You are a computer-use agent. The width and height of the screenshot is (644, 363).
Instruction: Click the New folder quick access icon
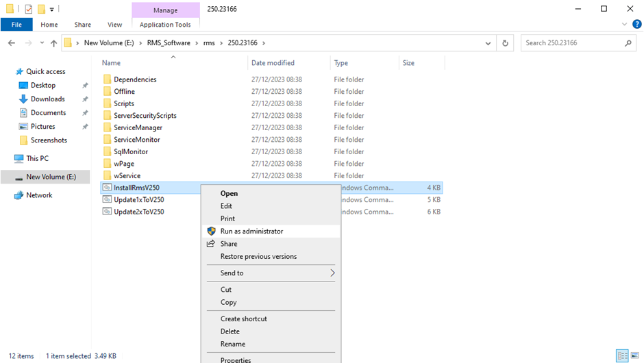(x=41, y=9)
